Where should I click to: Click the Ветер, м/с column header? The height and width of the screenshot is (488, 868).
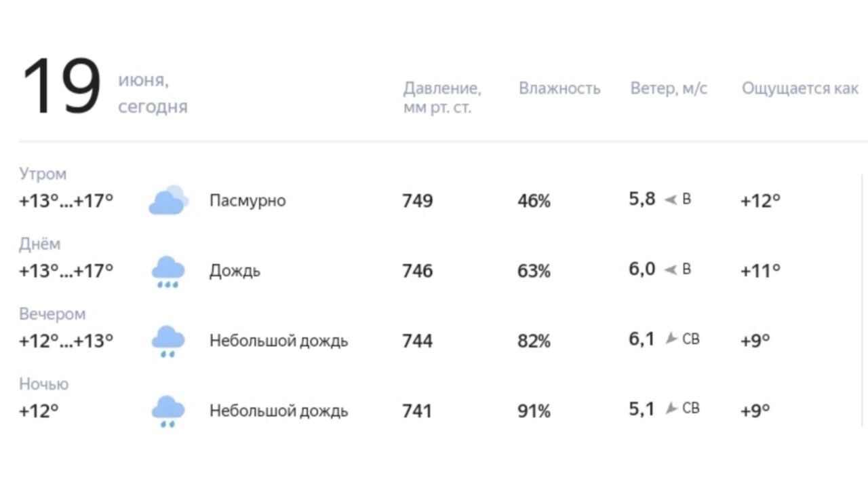669,88
